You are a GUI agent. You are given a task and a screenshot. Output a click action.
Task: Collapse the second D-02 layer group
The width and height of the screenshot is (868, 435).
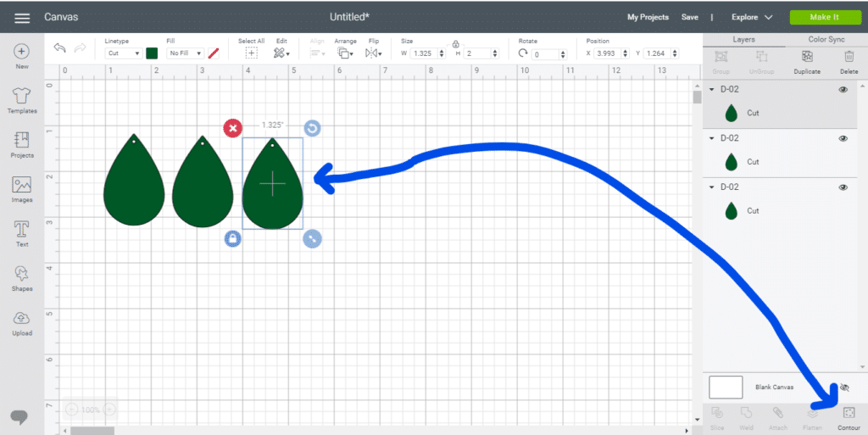tap(712, 138)
